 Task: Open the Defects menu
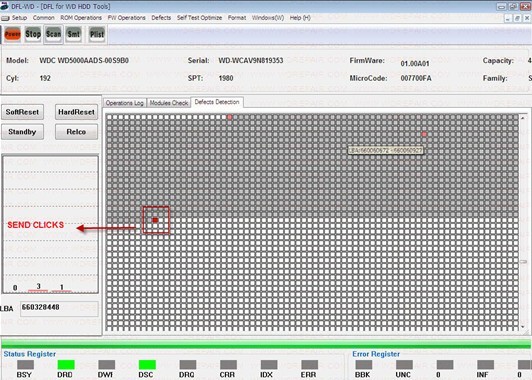pyautogui.click(x=161, y=18)
